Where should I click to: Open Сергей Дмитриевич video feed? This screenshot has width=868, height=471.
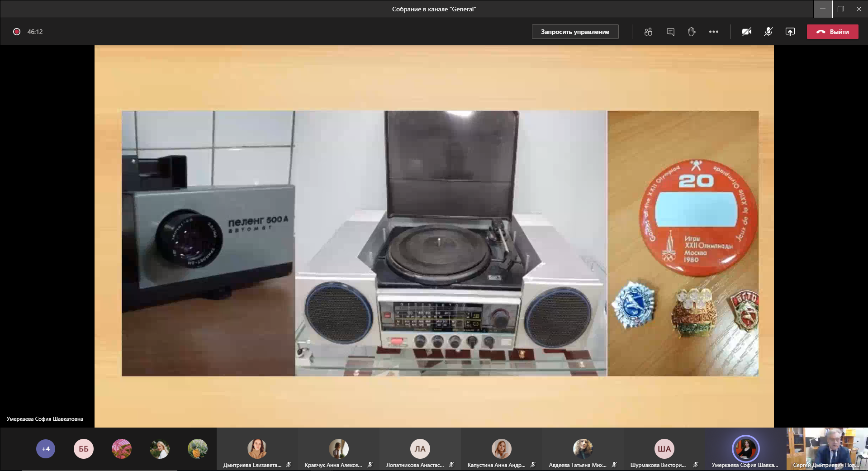tap(827, 449)
